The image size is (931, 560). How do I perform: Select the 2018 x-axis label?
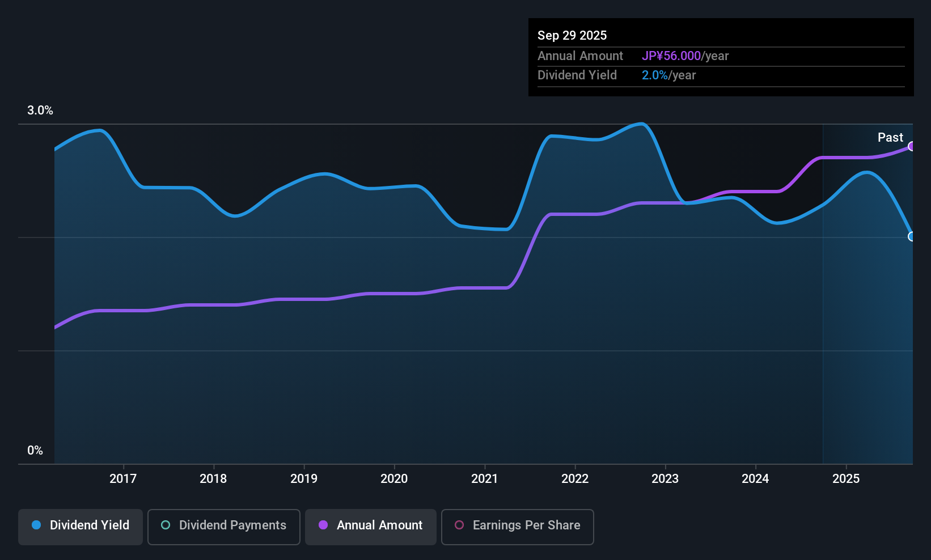pos(213,479)
